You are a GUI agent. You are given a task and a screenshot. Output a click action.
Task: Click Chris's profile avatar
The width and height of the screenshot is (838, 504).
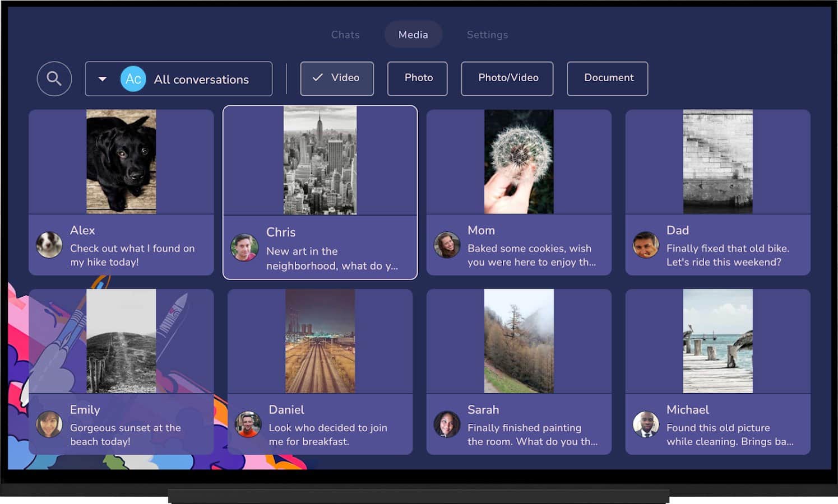244,248
